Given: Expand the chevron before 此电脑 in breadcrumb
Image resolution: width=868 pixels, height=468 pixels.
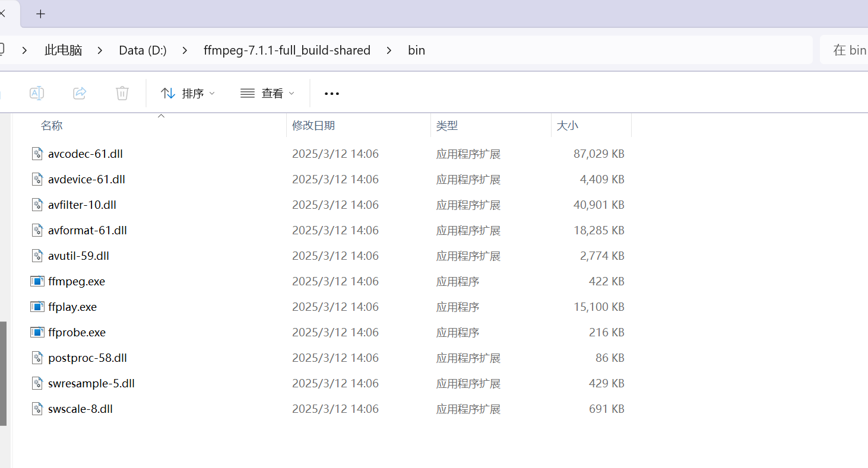Looking at the screenshot, I should pyautogui.click(x=24, y=50).
